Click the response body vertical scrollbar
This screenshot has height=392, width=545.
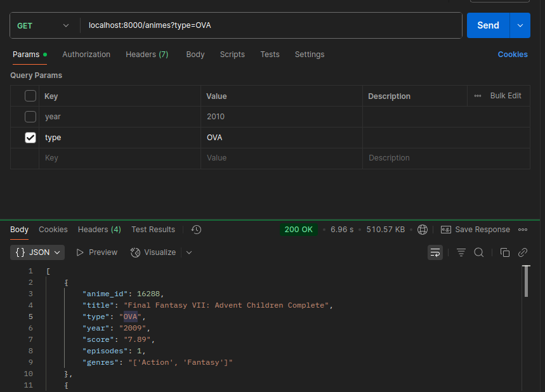(x=526, y=281)
